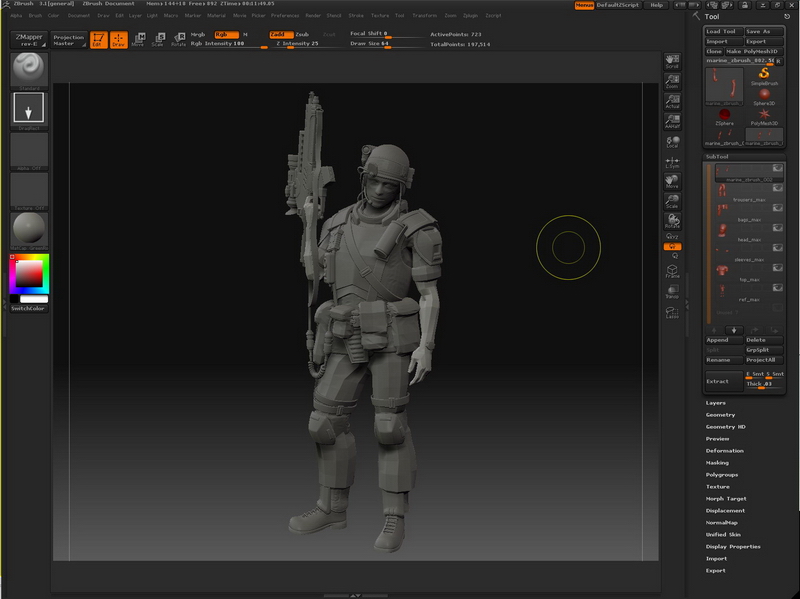Image resolution: width=800 pixels, height=599 pixels.
Task: Expand the Displacement subpalette
Action: tap(725, 511)
